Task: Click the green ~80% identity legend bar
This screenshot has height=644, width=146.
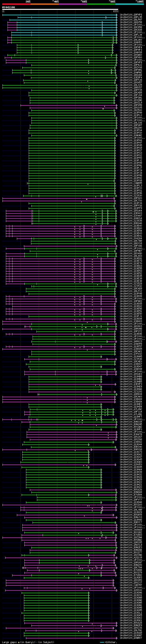Action: (101, 4)
